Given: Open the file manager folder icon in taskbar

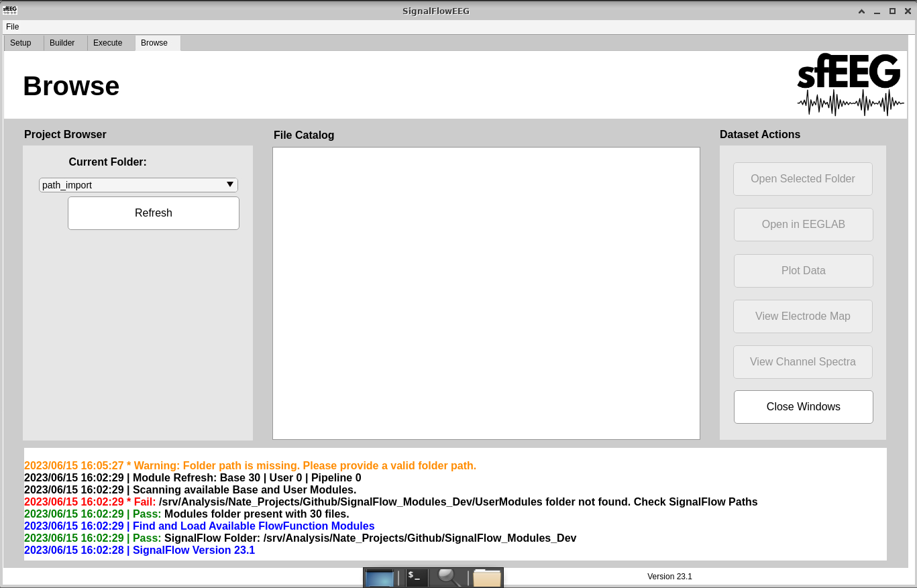Looking at the screenshot, I should 487,578.
